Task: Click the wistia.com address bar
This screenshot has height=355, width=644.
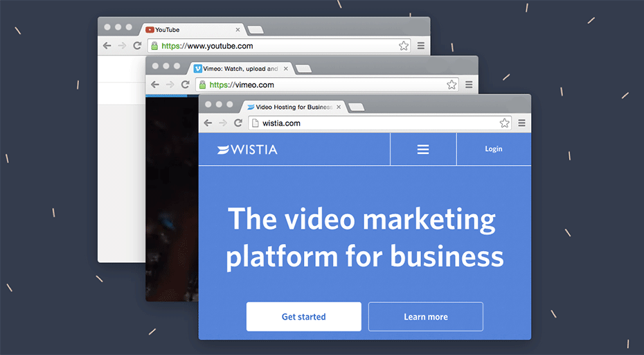Action: click(x=379, y=123)
